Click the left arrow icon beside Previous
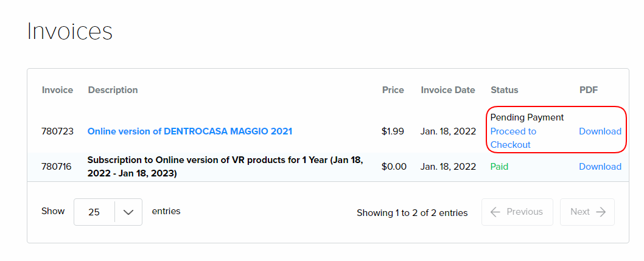This screenshot has width=644, height=261. click(x=495, y=212)
